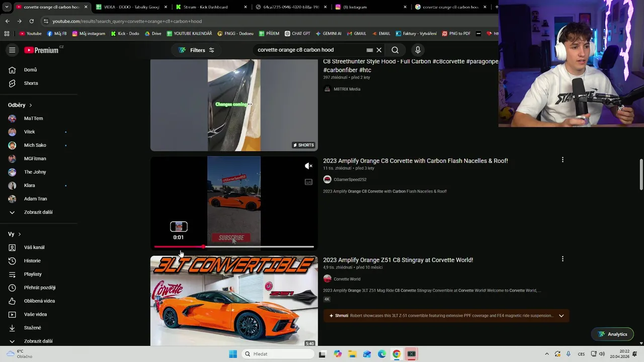
Task: Start voice search with microphone icon
Action: (x=418, y=50)
